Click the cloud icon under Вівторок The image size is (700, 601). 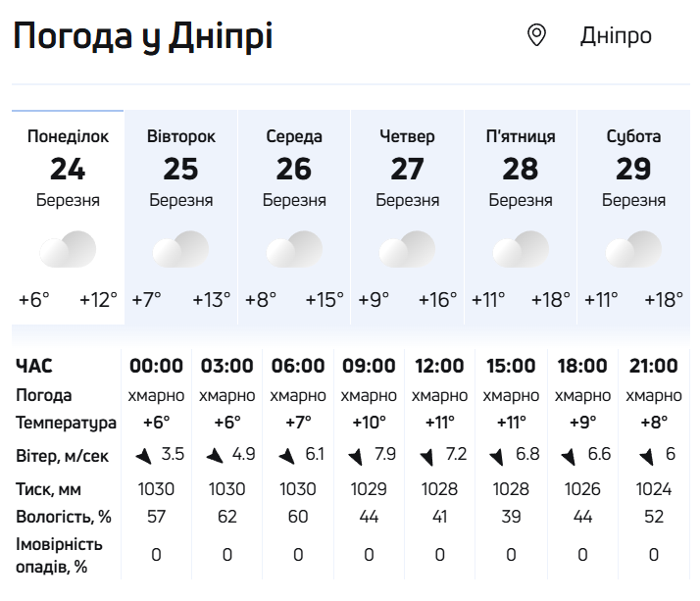tap(180, 250)
